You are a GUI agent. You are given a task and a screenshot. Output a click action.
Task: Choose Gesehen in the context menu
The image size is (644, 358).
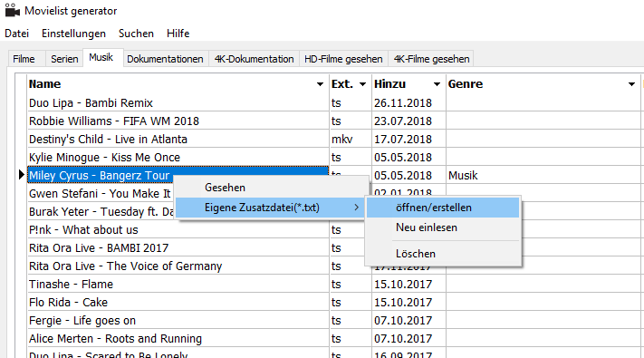click(270, 188)
